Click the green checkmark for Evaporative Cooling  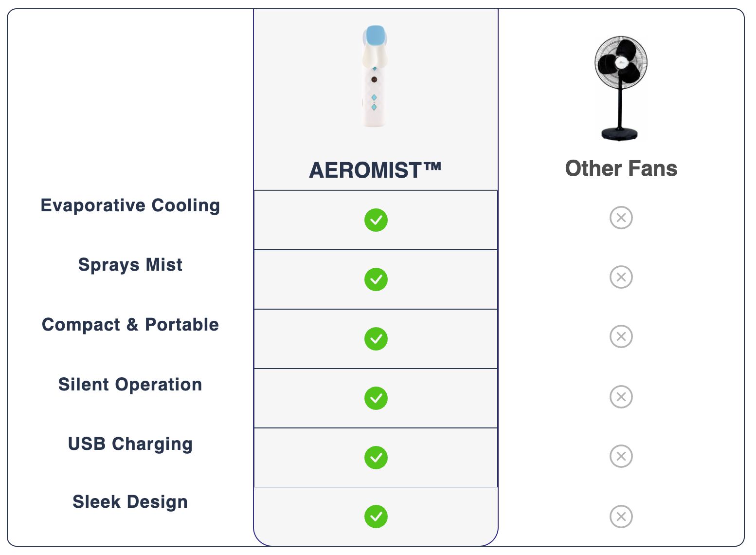(x=376, y=220)
